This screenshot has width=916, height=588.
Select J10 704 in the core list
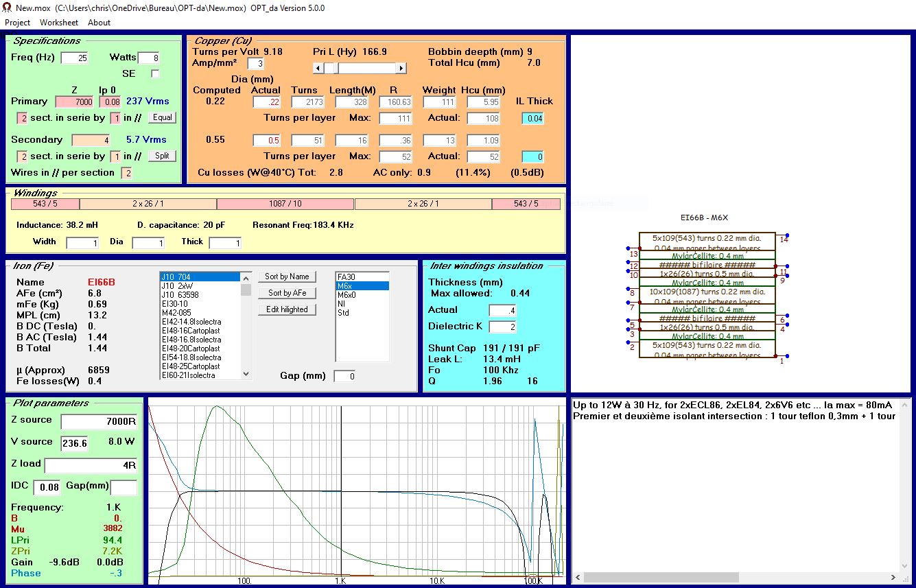pos(200,277)
